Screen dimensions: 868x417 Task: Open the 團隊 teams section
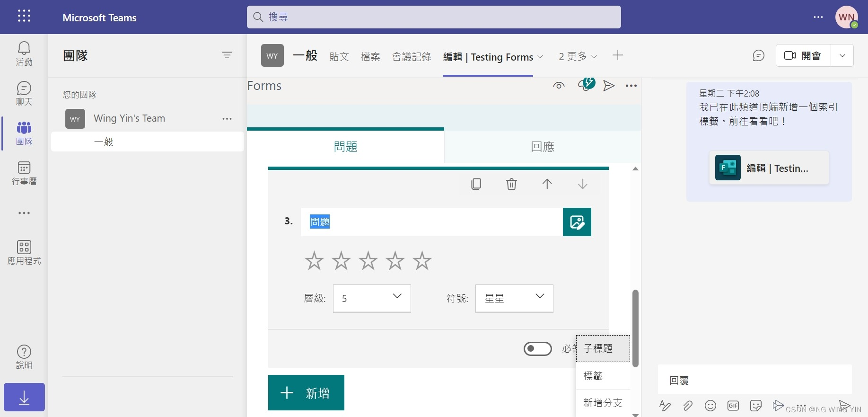24,133
